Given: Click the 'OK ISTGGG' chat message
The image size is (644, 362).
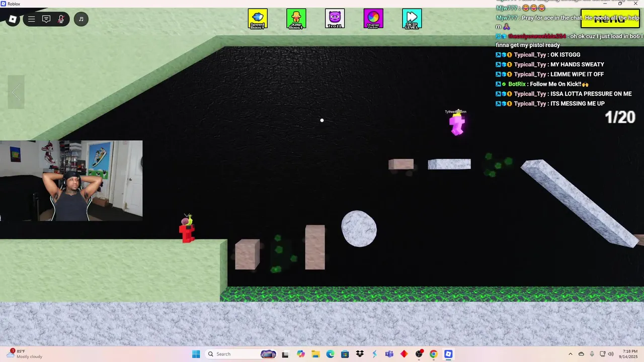Looking at the screenshot, I should pyautogui.click(x=538, y=55).
